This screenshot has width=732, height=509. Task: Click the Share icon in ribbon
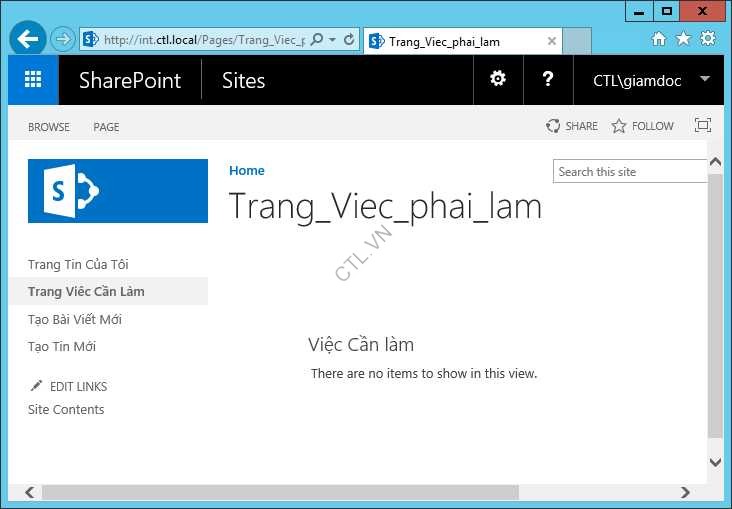[553, 126]
